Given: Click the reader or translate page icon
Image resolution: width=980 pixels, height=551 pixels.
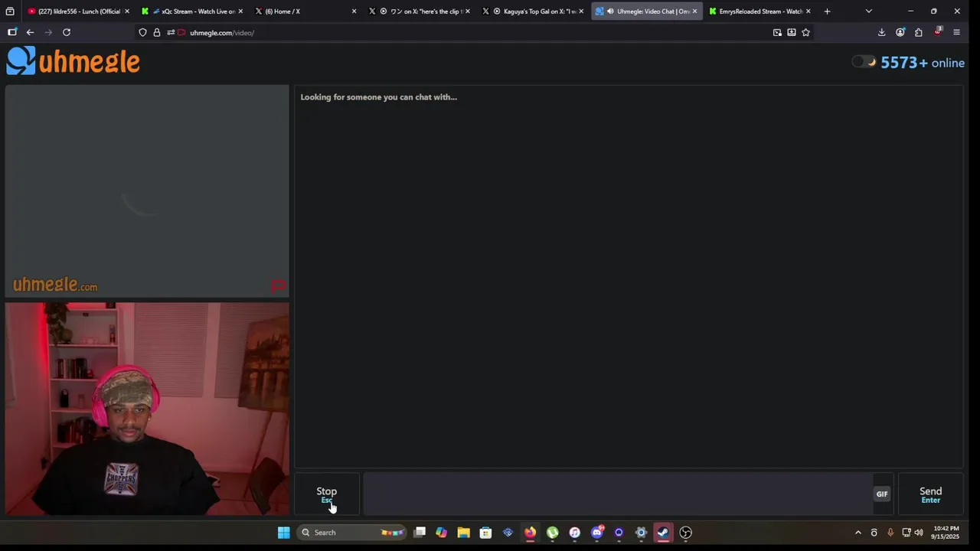Looking at the screenshot, I should point(792,32).
